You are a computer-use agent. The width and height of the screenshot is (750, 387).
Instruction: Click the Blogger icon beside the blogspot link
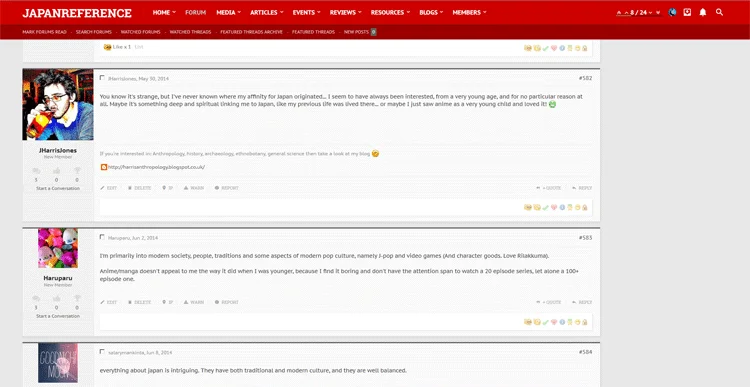pos(104,167)
